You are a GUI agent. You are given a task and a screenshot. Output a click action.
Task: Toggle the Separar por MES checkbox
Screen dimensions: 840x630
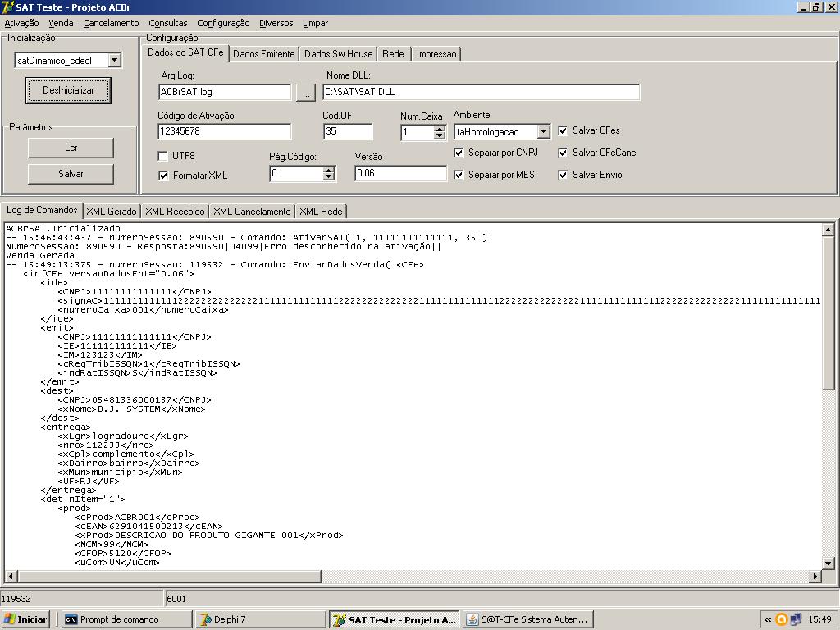(x=459, y=175)
